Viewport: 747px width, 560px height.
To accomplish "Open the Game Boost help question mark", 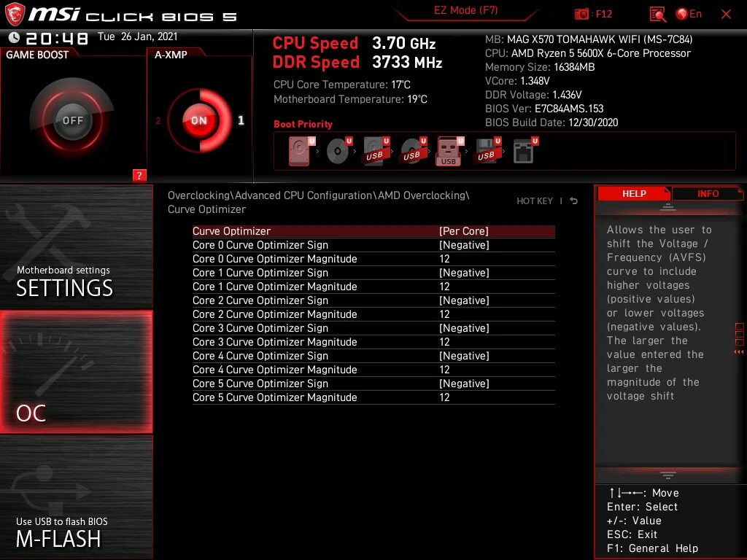I will click(139, 175).
